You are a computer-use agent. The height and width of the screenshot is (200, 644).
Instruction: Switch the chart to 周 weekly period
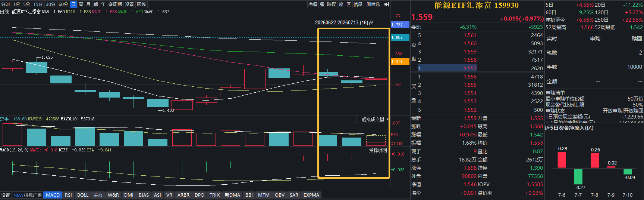click(81, 4)
